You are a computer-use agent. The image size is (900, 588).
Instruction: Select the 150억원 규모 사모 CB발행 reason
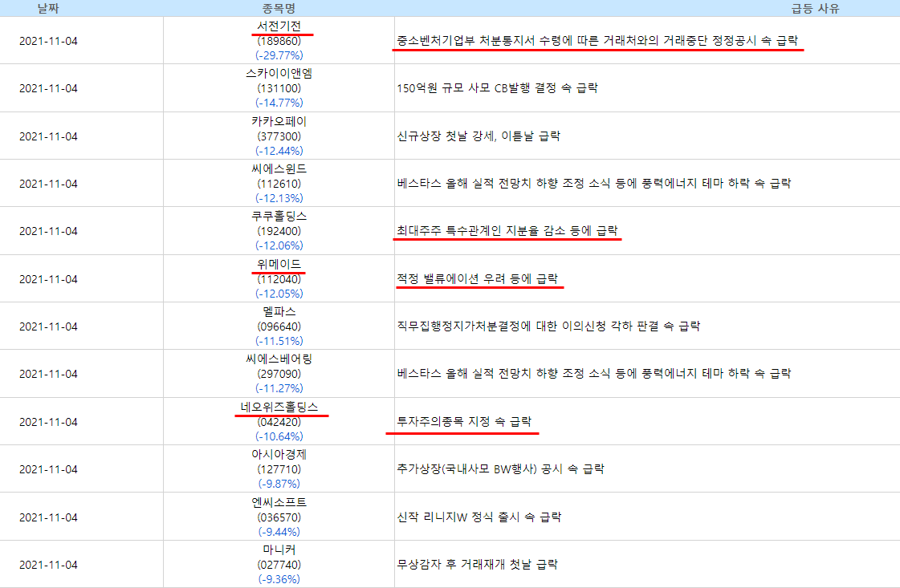click(x=498, y=88)
